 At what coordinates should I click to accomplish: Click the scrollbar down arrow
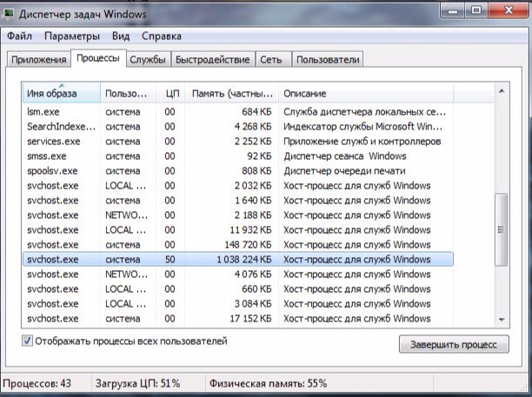click(502, 320)
